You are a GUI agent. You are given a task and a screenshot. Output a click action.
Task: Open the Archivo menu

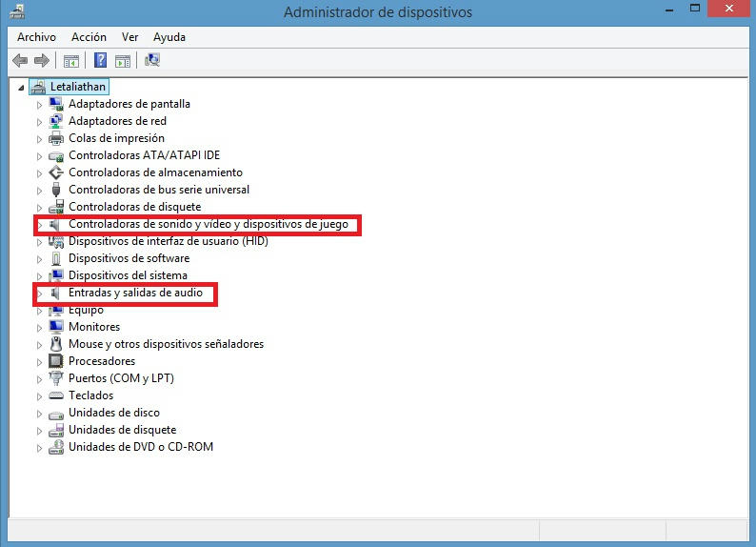36,37
